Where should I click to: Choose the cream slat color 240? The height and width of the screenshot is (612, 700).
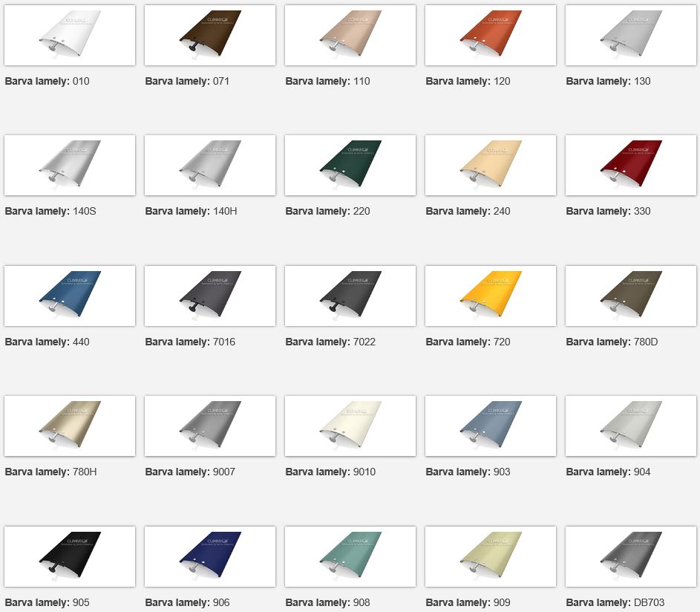[x=490, y=166]
